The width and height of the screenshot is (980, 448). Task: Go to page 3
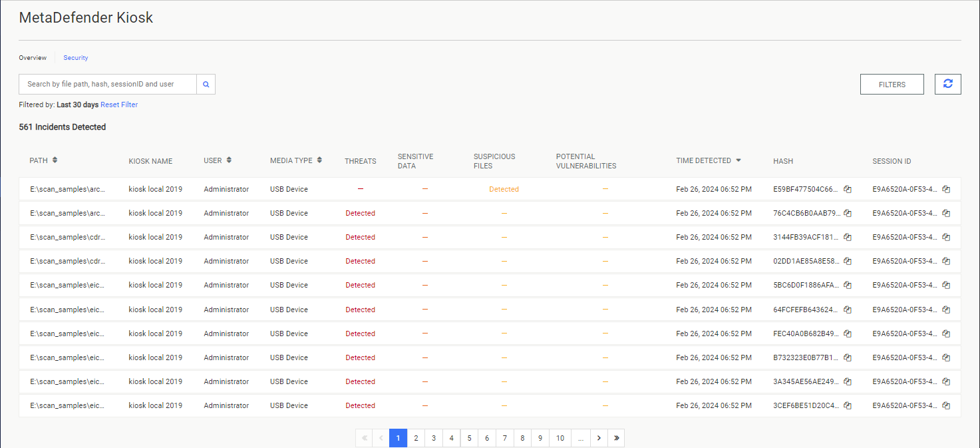tap(434, 438)
